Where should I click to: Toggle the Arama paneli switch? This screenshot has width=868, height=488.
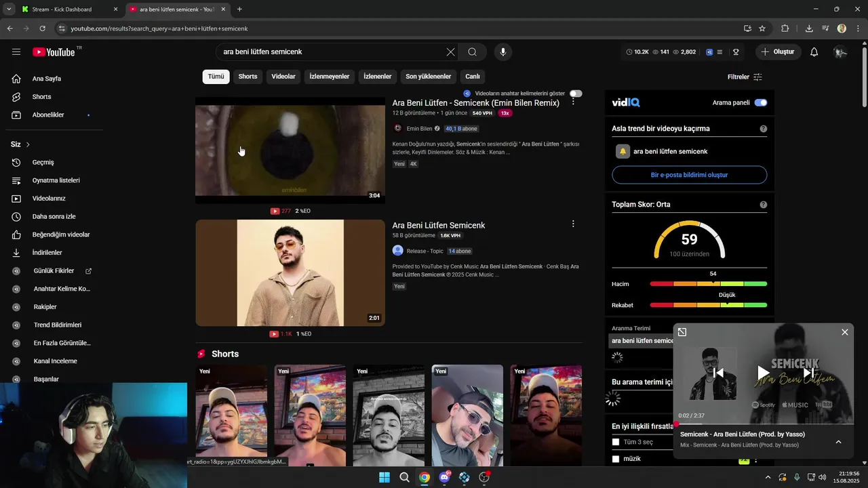pyautogui.click(x=761, y=103)
